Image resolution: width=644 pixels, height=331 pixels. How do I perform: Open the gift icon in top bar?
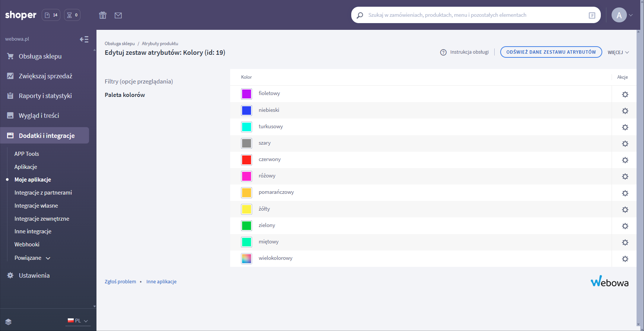(103, 15)
